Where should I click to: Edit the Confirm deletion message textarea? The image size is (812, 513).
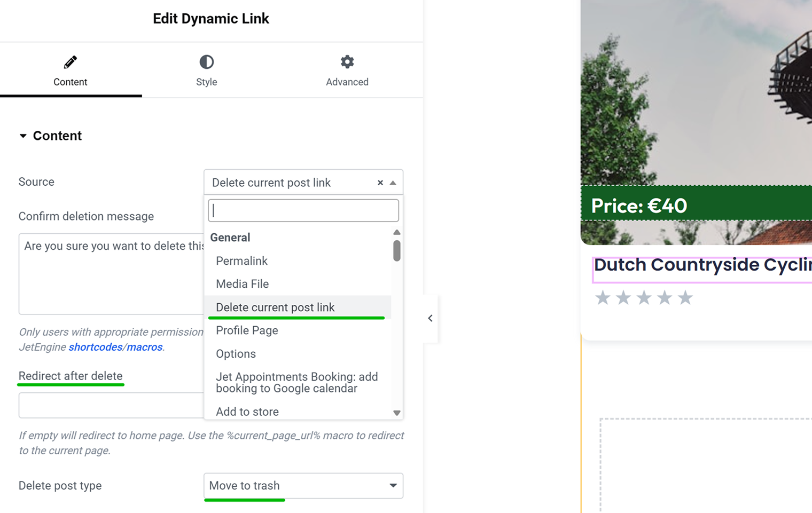click(x=111, y=274)
